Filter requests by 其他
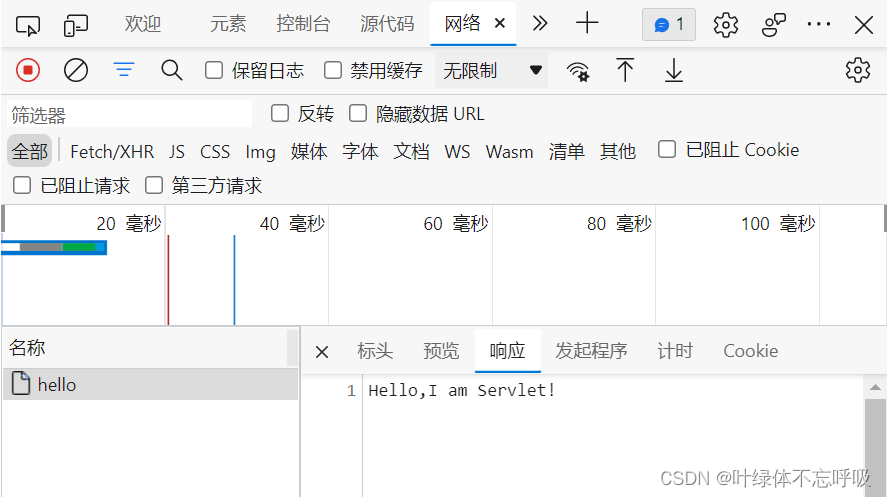This screenshot has width=887, height=497. coord(618,152)
